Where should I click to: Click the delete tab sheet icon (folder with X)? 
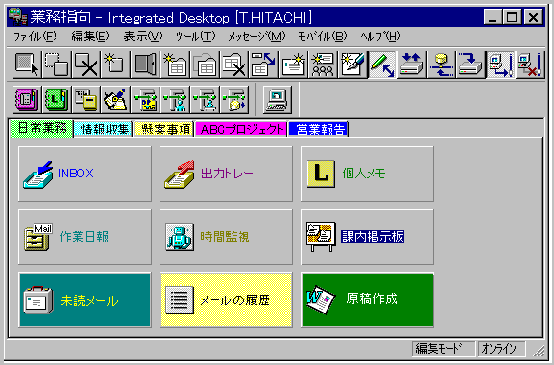point(234,65)
